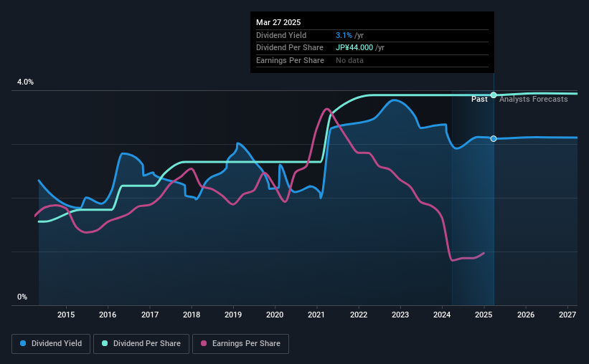Click the 0% y-axis label
Screen dimensions: 589x364
pos(22,297)
